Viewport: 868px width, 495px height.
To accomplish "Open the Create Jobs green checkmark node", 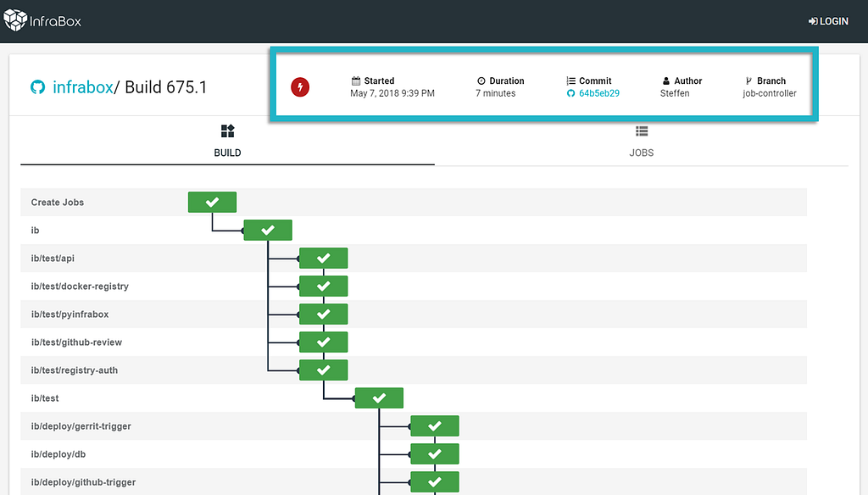I will click(212, 202).
